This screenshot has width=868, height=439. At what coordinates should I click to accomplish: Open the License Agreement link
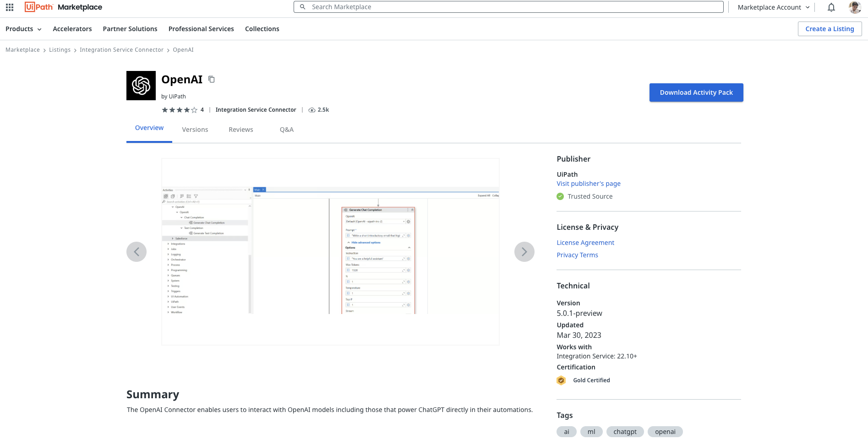[x=585, y=243]
